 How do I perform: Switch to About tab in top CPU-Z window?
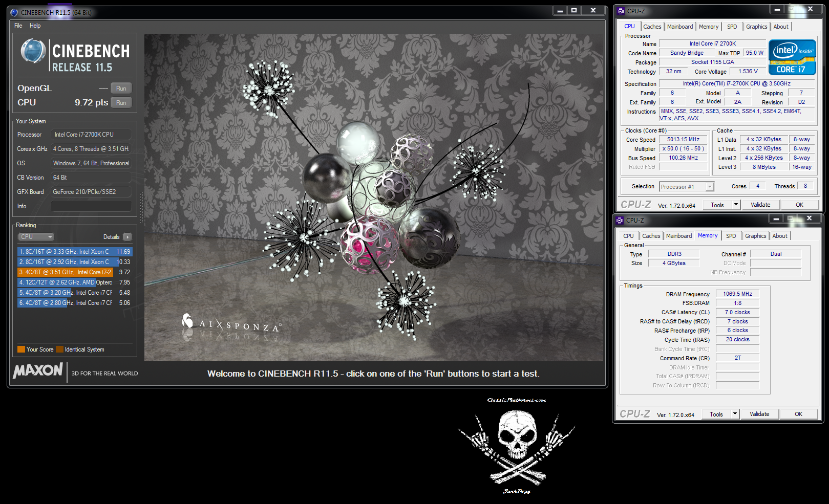point(781,27)
